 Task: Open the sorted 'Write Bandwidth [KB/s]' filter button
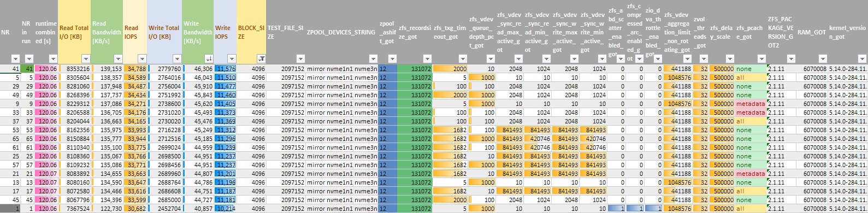[209, 58]
